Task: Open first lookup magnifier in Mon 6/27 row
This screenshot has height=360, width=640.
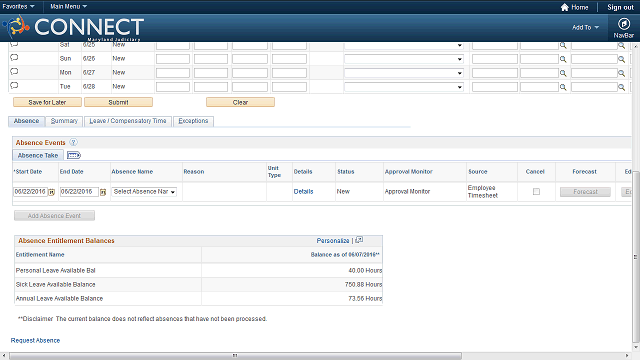Action: tap(563, 73)
